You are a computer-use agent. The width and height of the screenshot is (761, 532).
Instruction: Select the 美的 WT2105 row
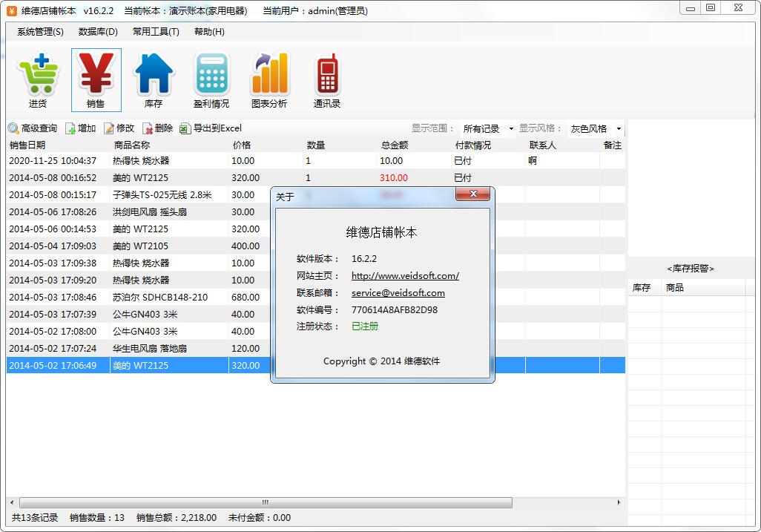click(x=138, y=246)
